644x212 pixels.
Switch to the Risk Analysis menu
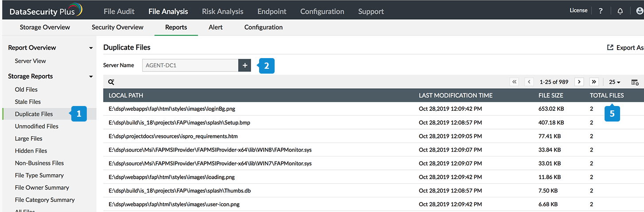coord(222,12)
